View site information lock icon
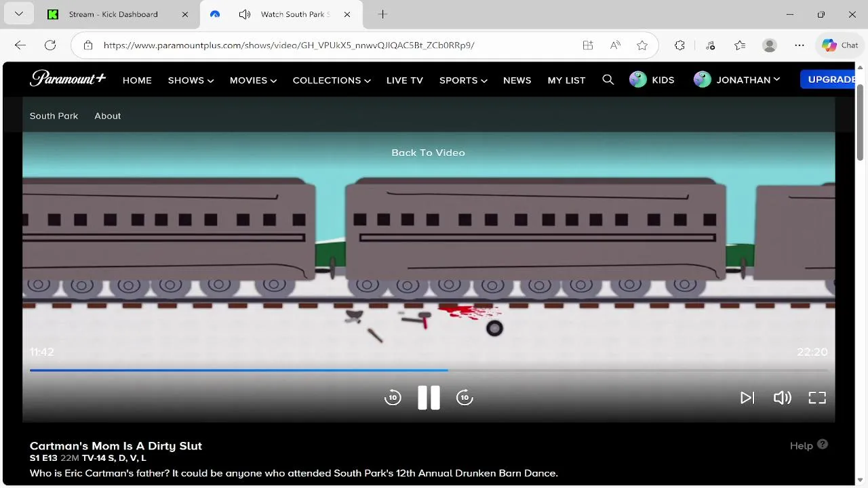The image size is (868, 488). 88,45
